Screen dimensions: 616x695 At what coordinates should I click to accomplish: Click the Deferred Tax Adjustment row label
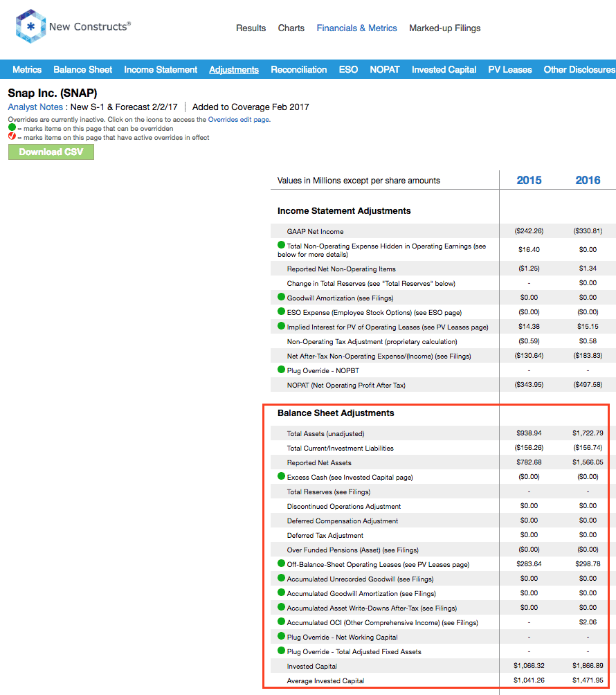pos(325,535)
